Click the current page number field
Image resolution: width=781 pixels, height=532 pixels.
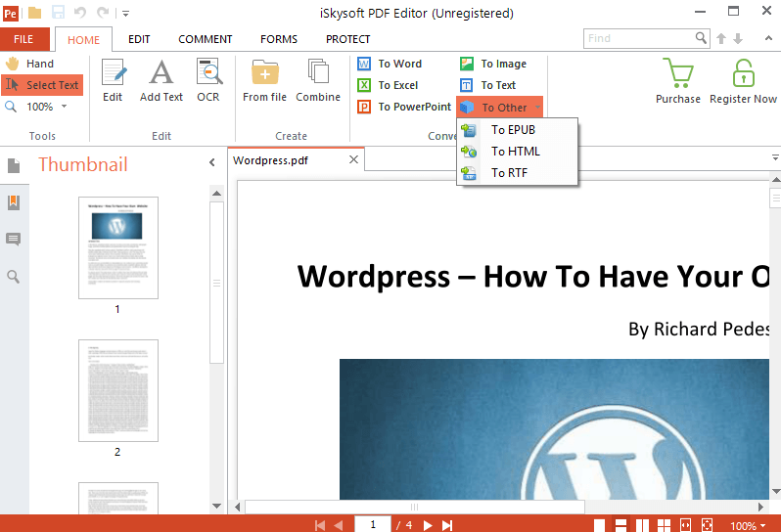pos(373,524)
